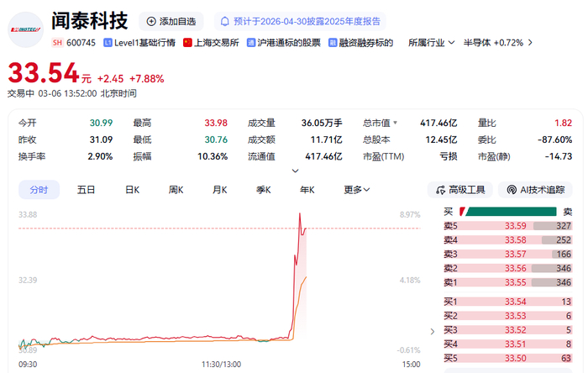The width and height of the screenshot is (588, 373).
Task: Click the price peak on intraday chart
Action: click(300, 213)
